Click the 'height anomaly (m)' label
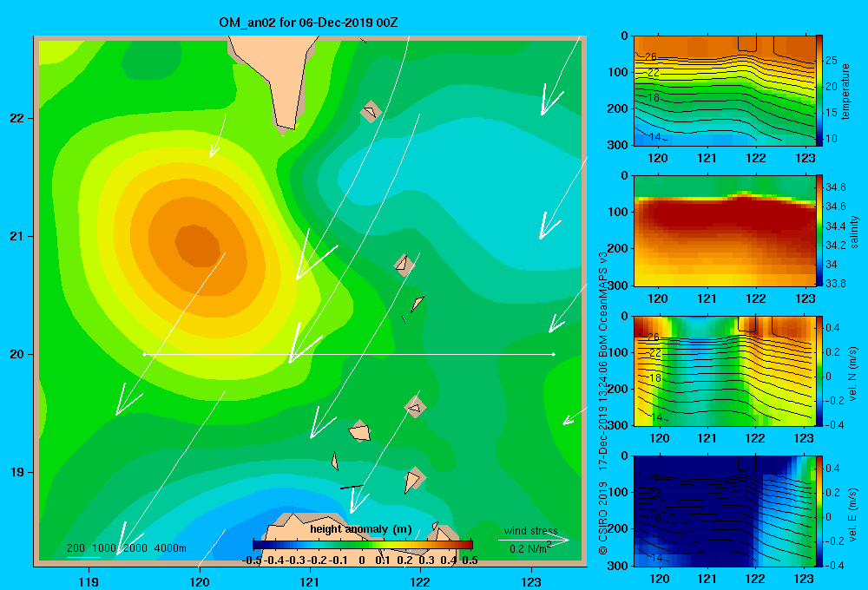 click(x=361, y=529)
